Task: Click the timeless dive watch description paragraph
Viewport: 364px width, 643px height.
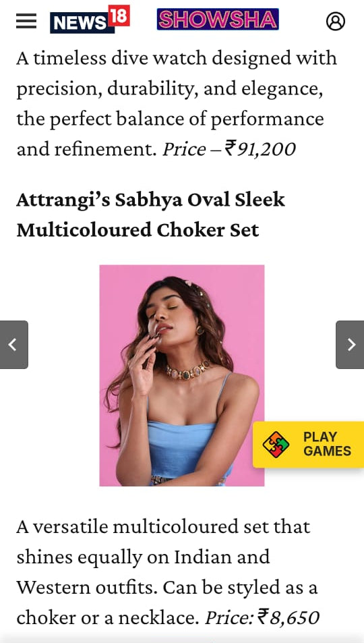Action: [177, 104]
